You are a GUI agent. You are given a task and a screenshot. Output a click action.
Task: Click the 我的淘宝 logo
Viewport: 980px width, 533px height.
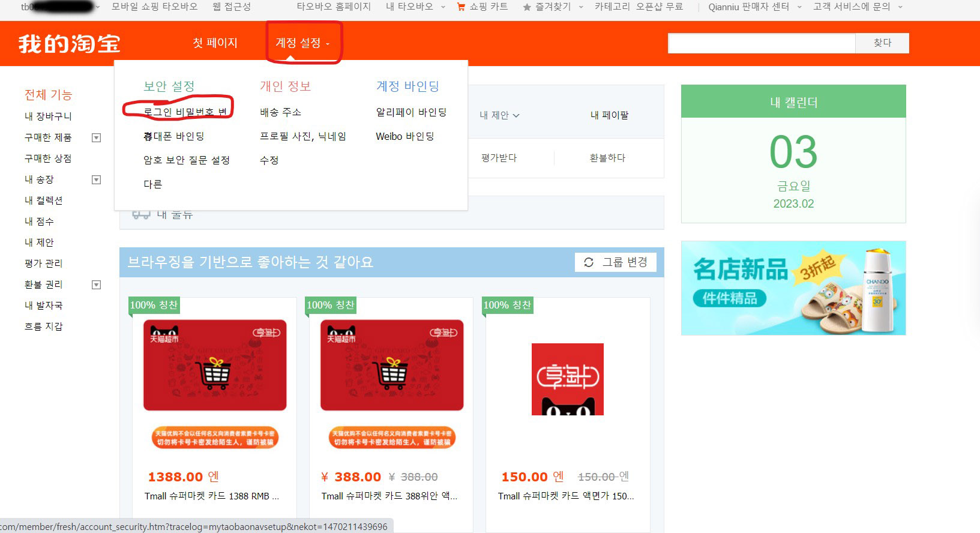(69, 43)
